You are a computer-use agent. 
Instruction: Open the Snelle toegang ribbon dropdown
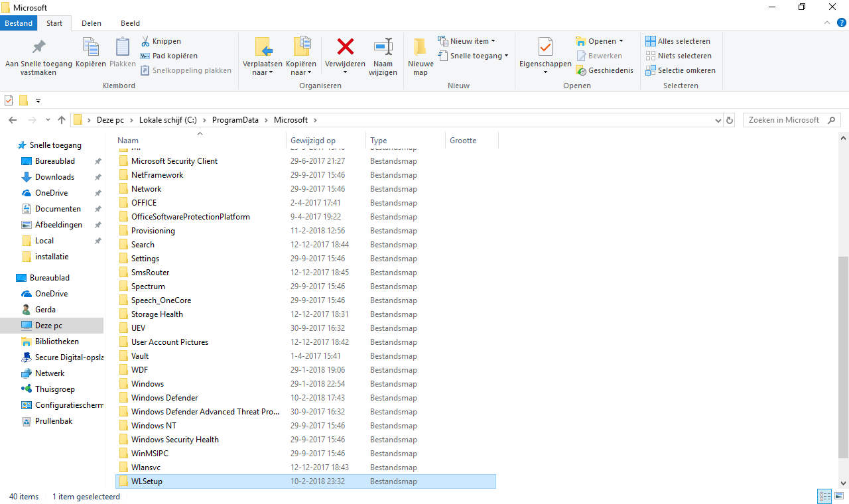(x=474, y=56)
